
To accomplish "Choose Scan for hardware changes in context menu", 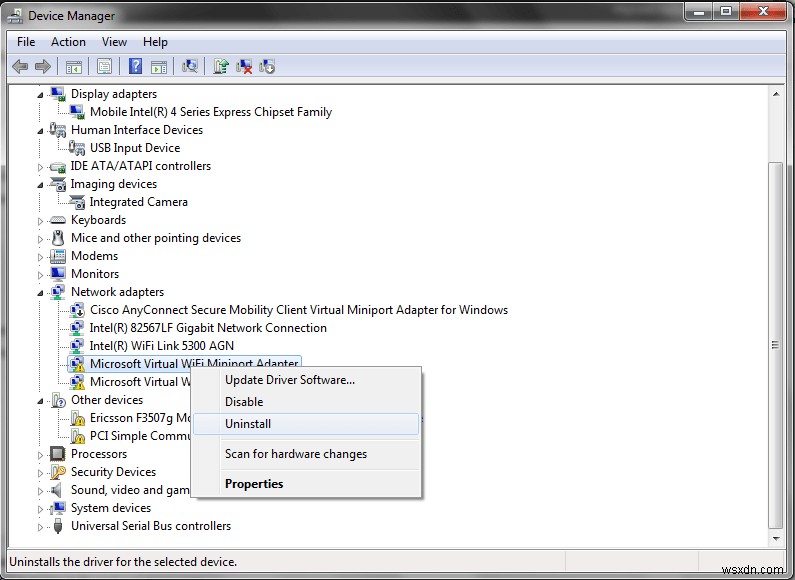I will point(306,454).
